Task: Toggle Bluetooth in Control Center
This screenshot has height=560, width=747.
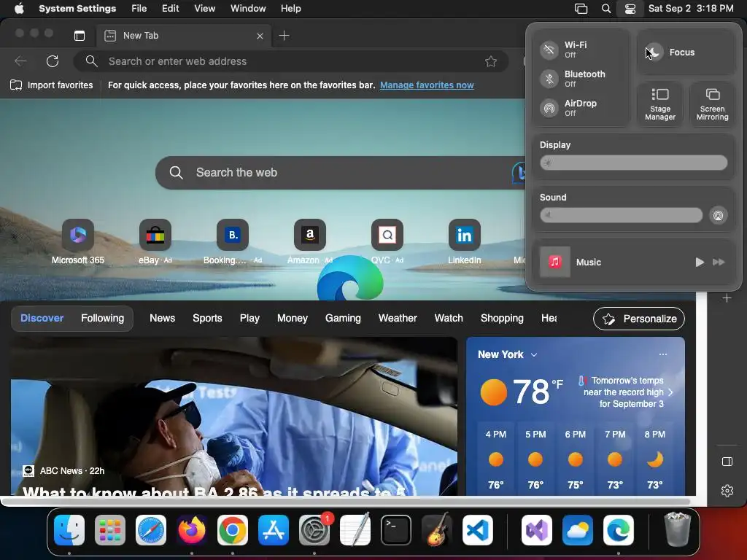Action: tap(549, 79)
